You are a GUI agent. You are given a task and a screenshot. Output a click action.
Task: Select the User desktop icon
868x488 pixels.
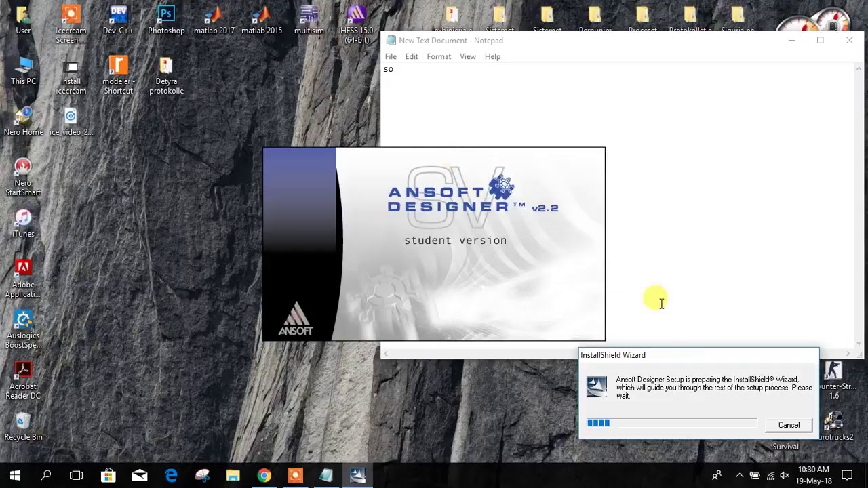pyautogui.click(x=23, y=20)
